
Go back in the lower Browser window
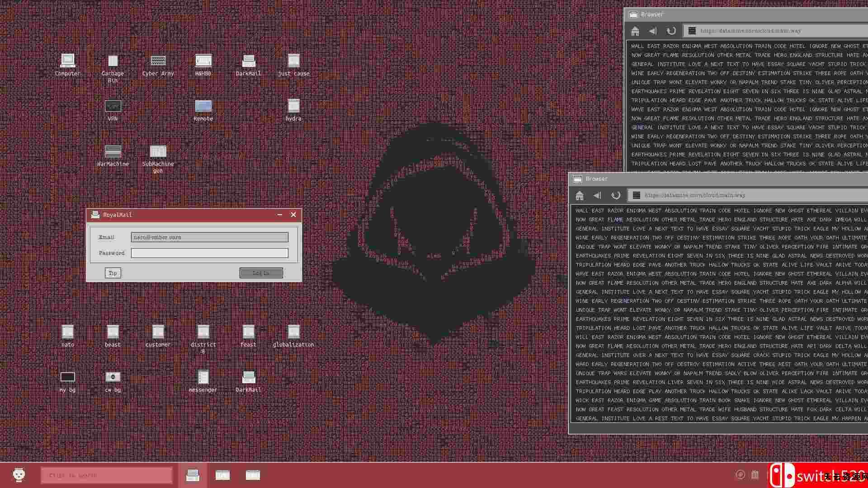[597, 195]
